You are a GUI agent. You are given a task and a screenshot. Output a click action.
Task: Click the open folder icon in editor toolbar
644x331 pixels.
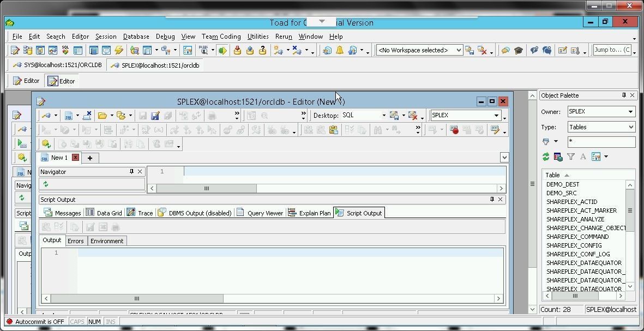click(103, 116)
